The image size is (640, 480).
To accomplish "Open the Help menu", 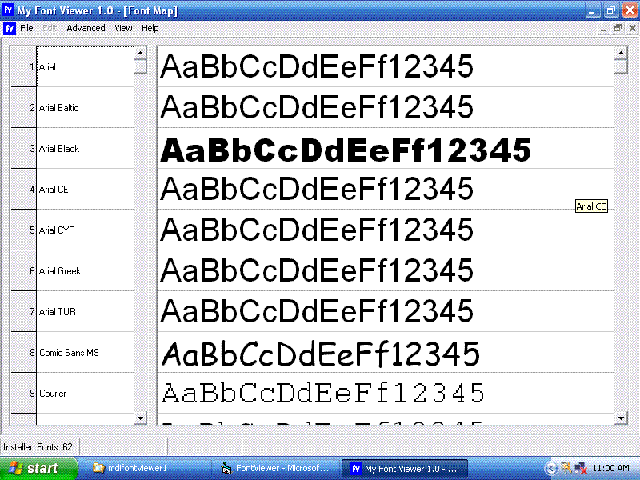I will tap(150, 28).
